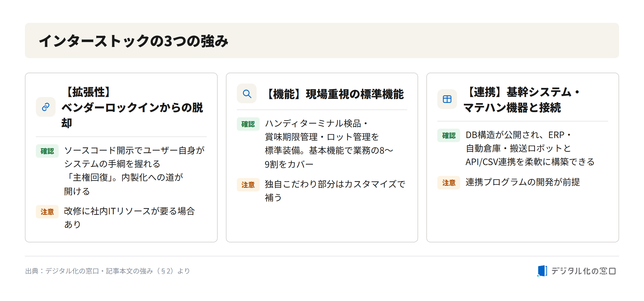Click the table grid icon beside 連携 heading
Viewport: 644px width, 301px height.
tap(447, 99)
